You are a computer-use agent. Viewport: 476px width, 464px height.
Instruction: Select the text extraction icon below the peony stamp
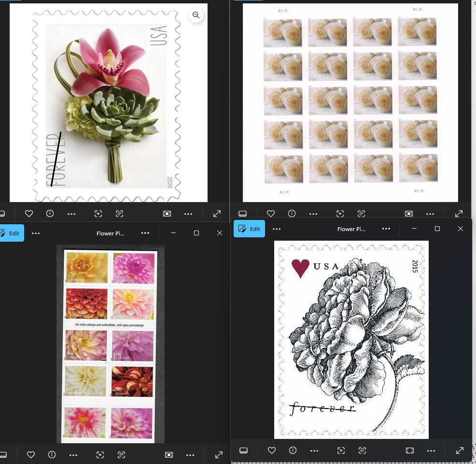(362, 450)
